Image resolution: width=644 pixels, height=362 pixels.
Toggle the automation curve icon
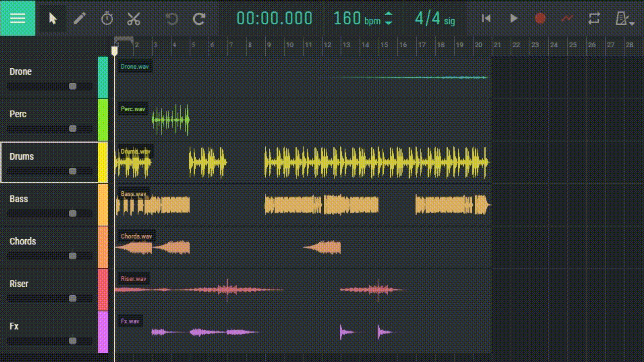tap(567, 18)
